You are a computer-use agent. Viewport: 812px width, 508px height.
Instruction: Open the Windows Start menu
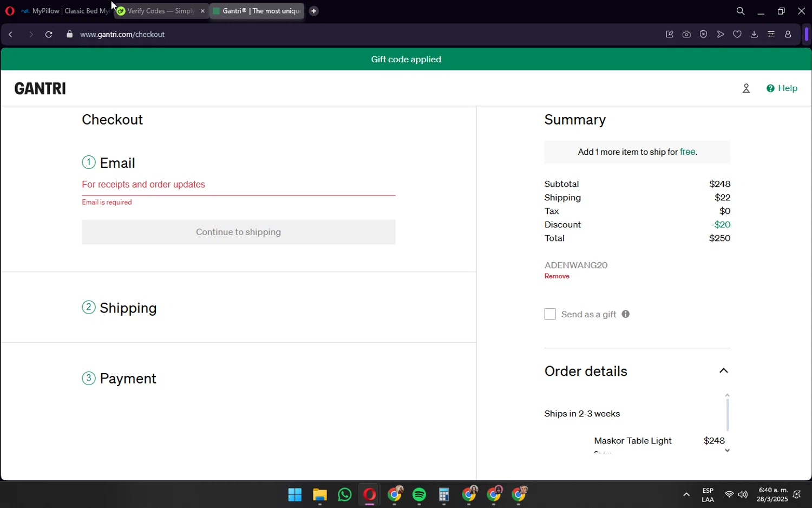pos(295,495)
